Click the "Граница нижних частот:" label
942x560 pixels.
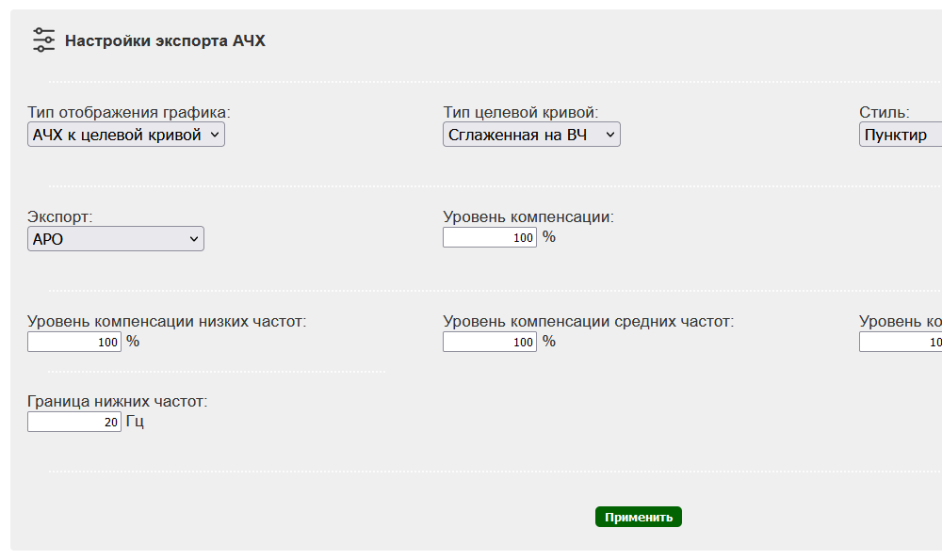(118, 402)
